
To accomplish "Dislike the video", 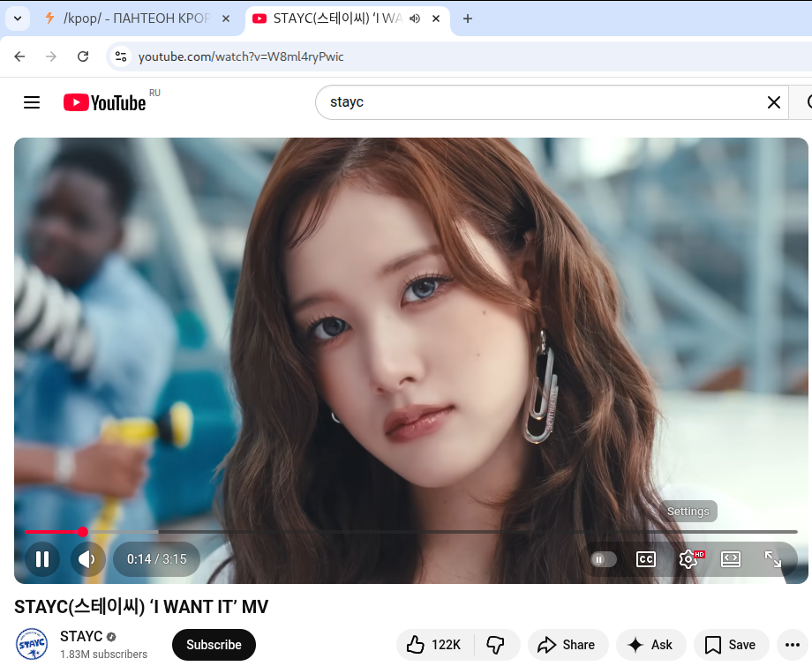I will (x=496, y=645).
